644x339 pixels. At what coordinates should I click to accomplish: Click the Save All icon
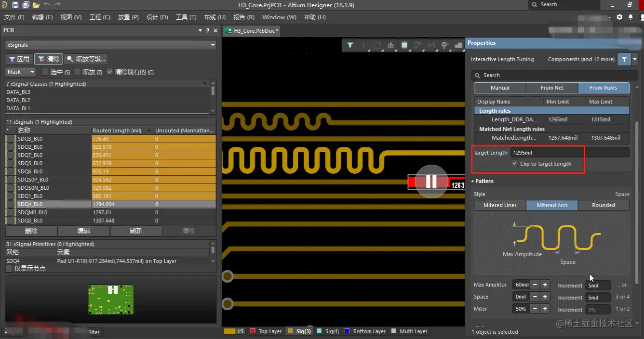(x=26, y=5)
